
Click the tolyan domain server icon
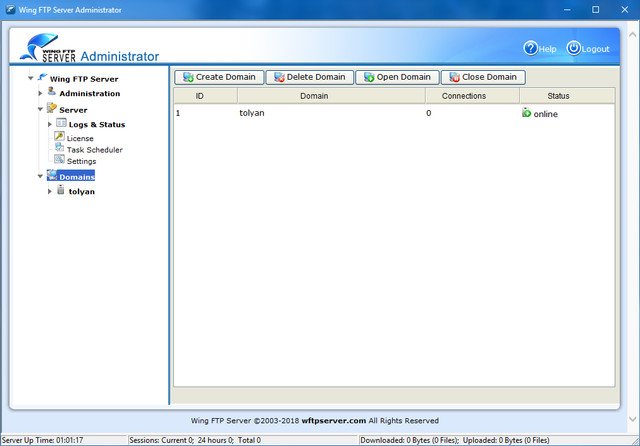coord(61,191)
